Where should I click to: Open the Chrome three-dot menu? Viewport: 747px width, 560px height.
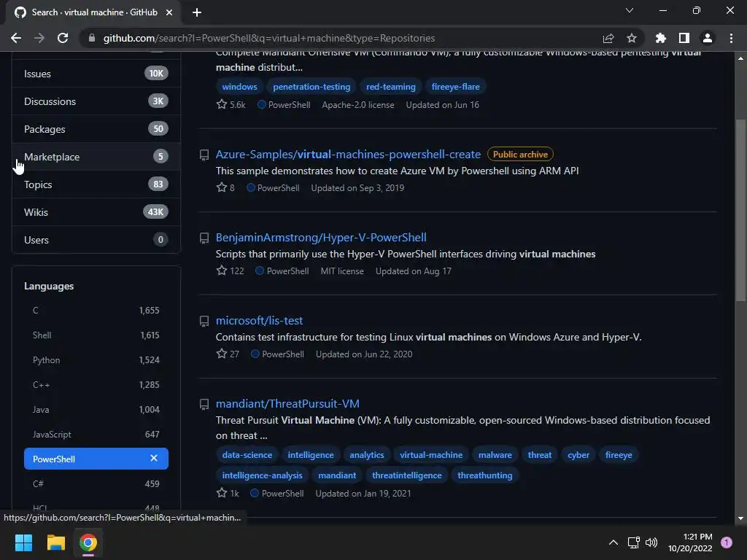pyautogui.click(x=731, y=38)
